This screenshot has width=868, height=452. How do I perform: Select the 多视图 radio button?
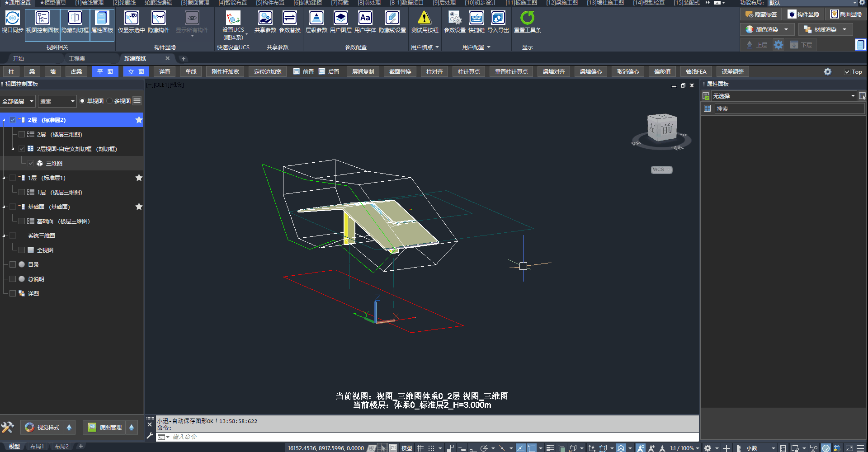click(110, 101)
